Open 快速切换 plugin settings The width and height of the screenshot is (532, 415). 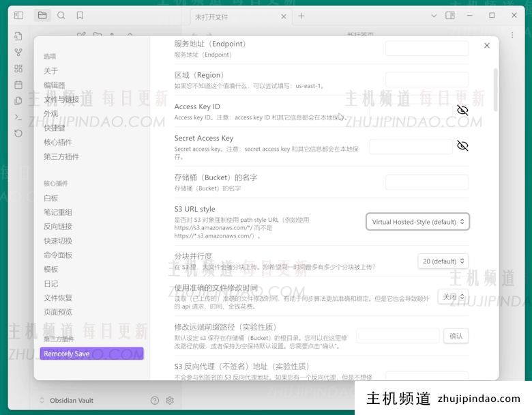(58, 241)
